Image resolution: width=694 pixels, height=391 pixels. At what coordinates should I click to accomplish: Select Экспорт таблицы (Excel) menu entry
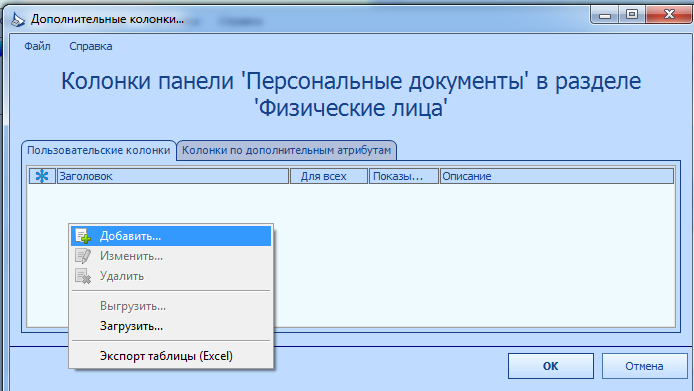point(171,356)
